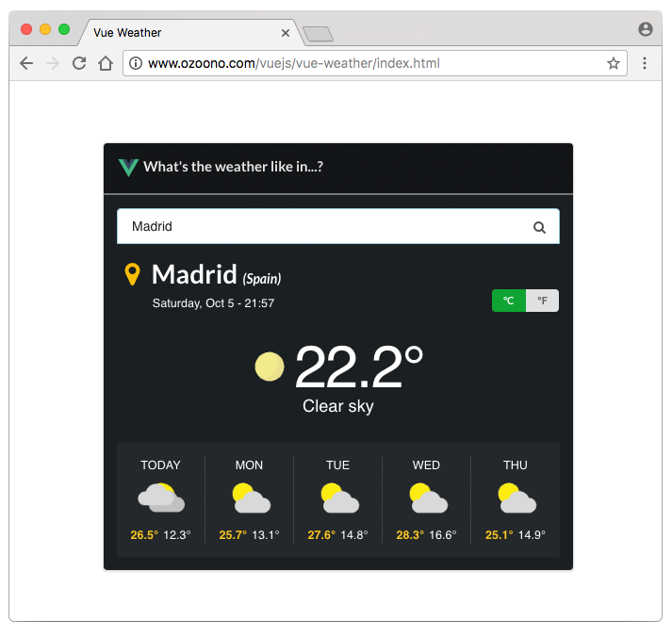Close the Vue Weather tab
This screenshot has height=636, width=672.
(286, 33)
